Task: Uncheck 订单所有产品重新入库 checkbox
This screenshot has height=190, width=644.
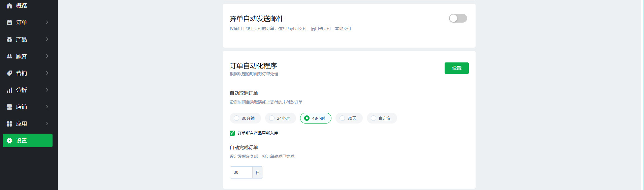Action: pyautogui.click(x=232, y=133)
